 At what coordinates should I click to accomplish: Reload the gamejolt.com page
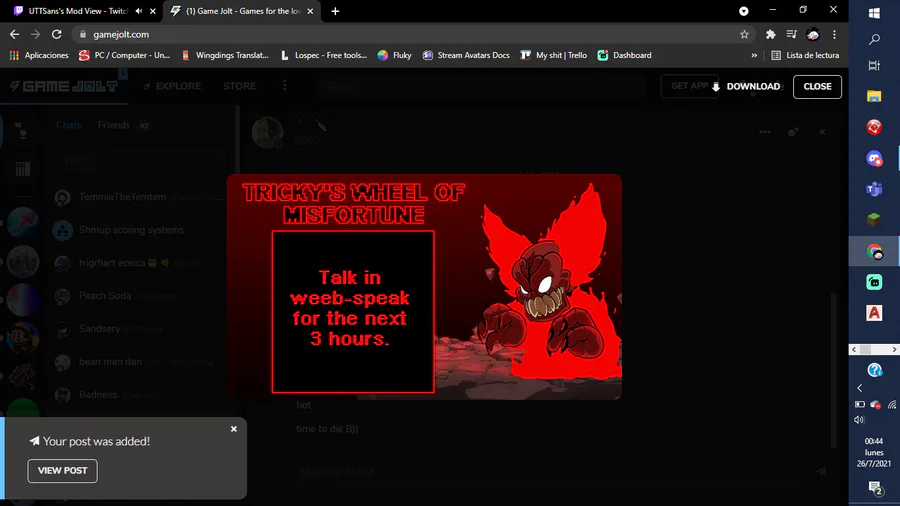[x=56, y=34]
